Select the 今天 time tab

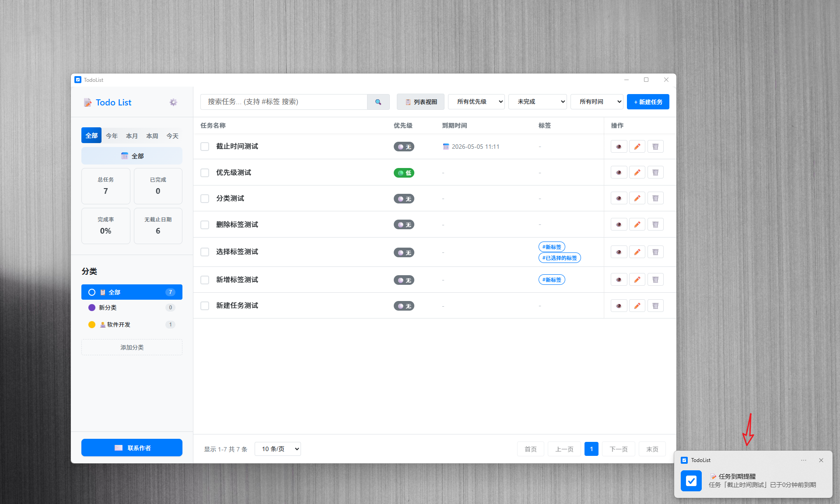point(172,136)
